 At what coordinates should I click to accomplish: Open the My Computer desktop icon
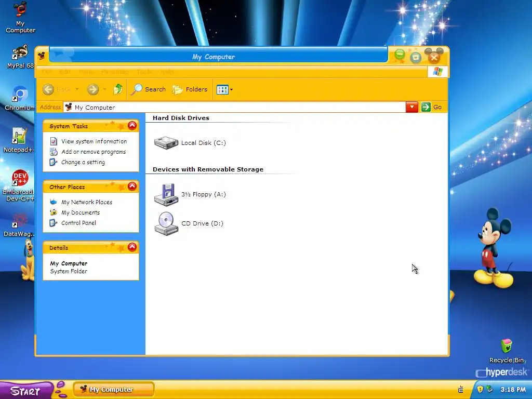20,18
